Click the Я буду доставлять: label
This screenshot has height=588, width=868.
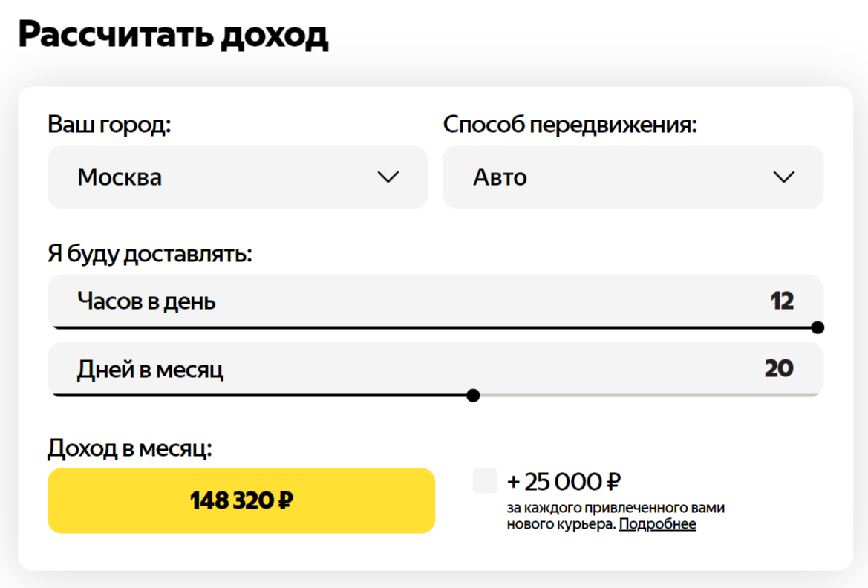pos(150,254)
